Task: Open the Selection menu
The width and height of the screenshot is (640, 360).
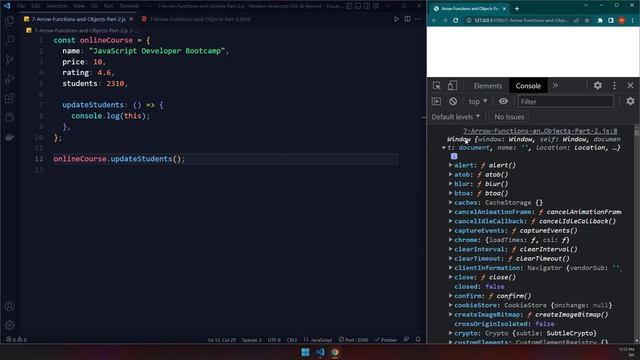Action: point(56,6)
